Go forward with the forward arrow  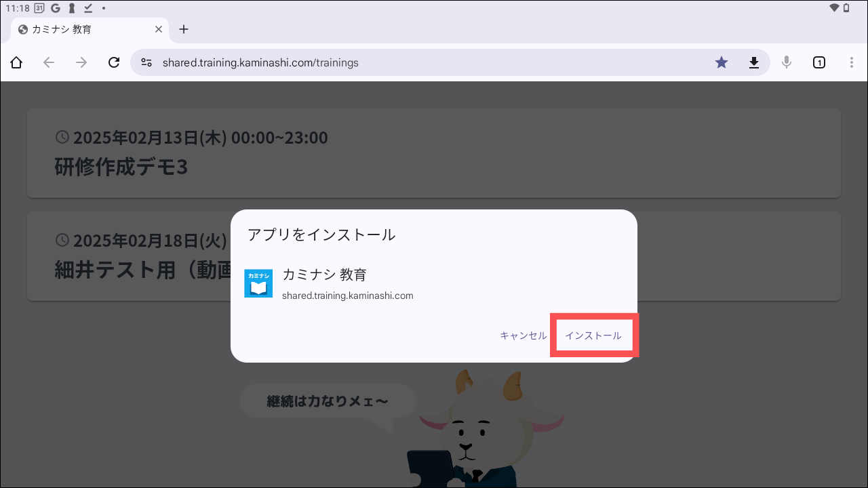(x=81, y=63)
